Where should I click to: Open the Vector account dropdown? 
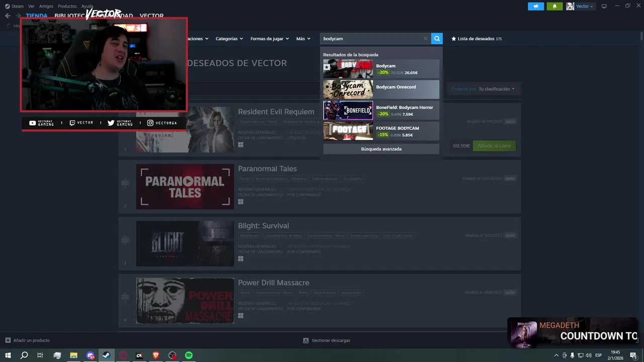pyautogui.click(x=585, y=6)
